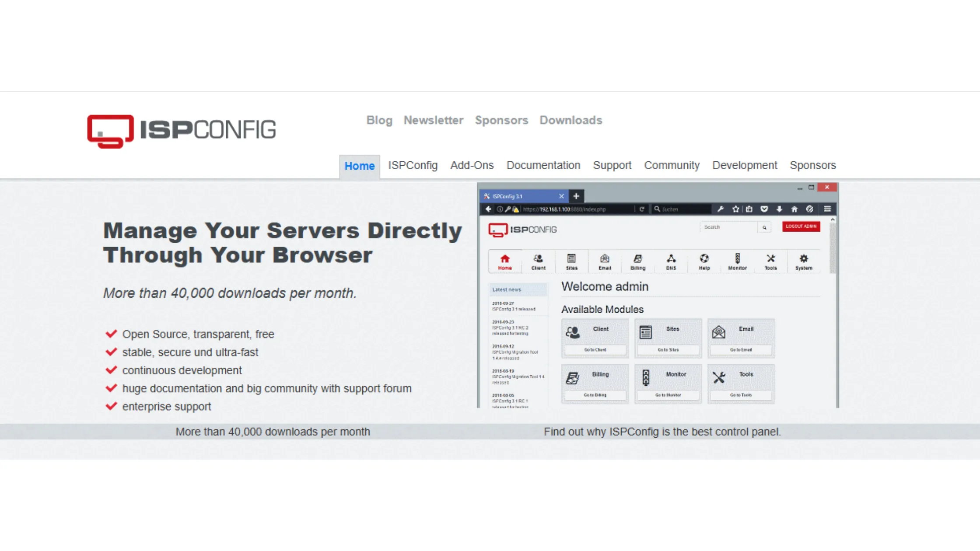Click the wrench icon left of the bookmark star
Screen dimensions: 980x551
click(x=721, y=209)
